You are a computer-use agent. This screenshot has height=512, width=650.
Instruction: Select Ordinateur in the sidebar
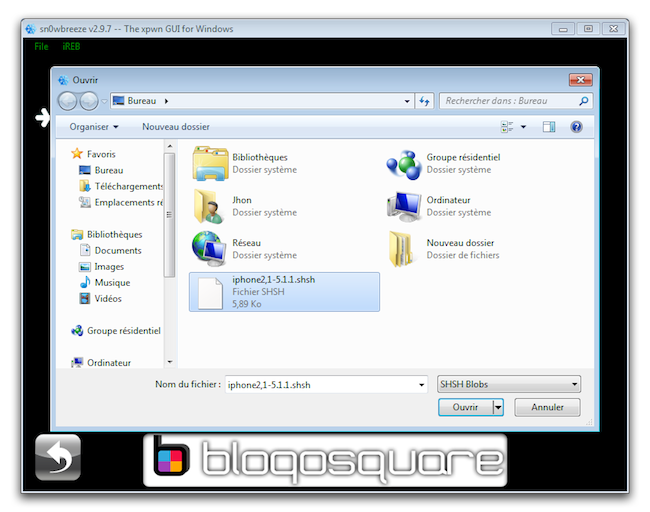click(109, 363)
